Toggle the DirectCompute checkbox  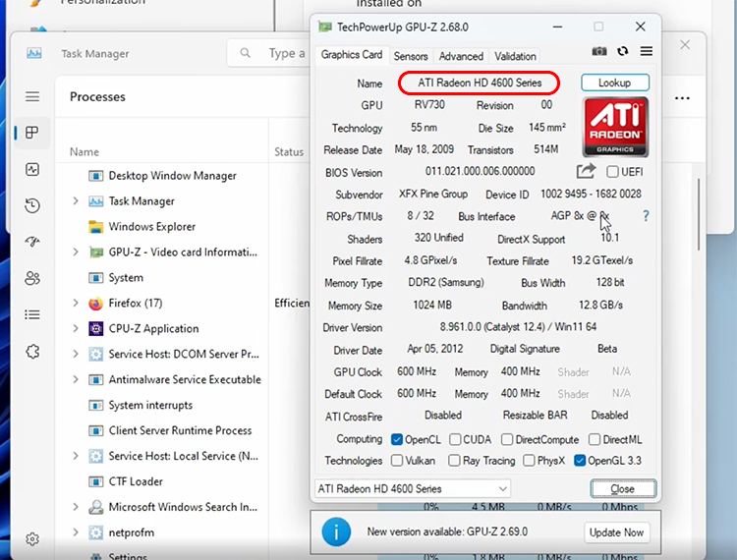coord(507,439)
